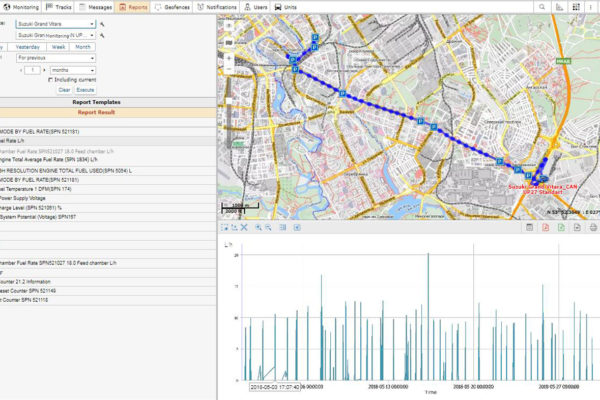Switch to the Geofences tab
Image resolution: width=600 pixels, height=400 pixels.
tap(173, 6)
